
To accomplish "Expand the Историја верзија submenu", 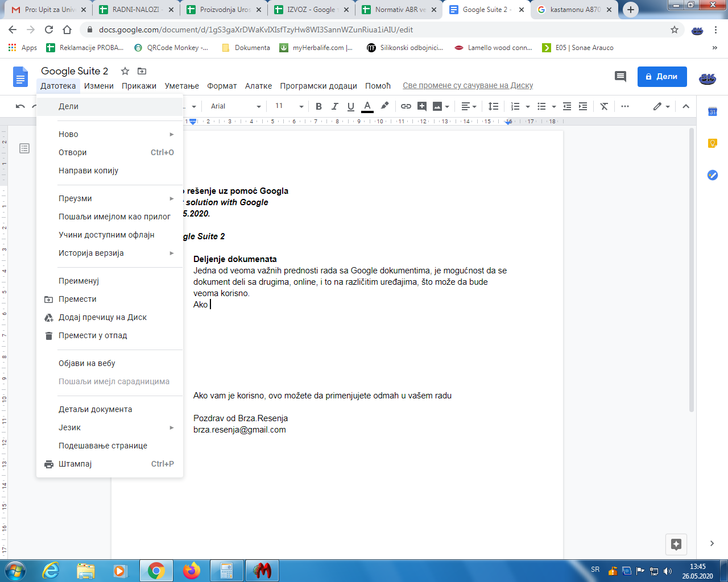I will point(110,253).
